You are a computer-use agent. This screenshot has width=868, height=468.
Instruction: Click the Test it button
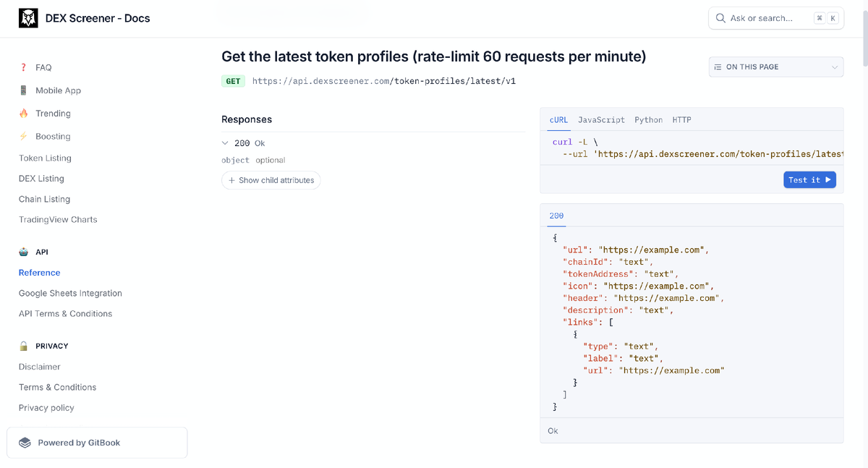pos(809,179)
